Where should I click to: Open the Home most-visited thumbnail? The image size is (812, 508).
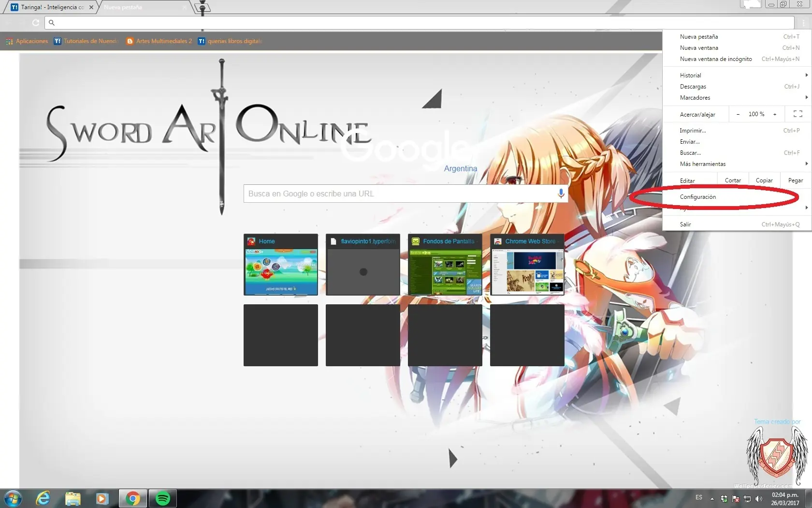click(281, 265)
